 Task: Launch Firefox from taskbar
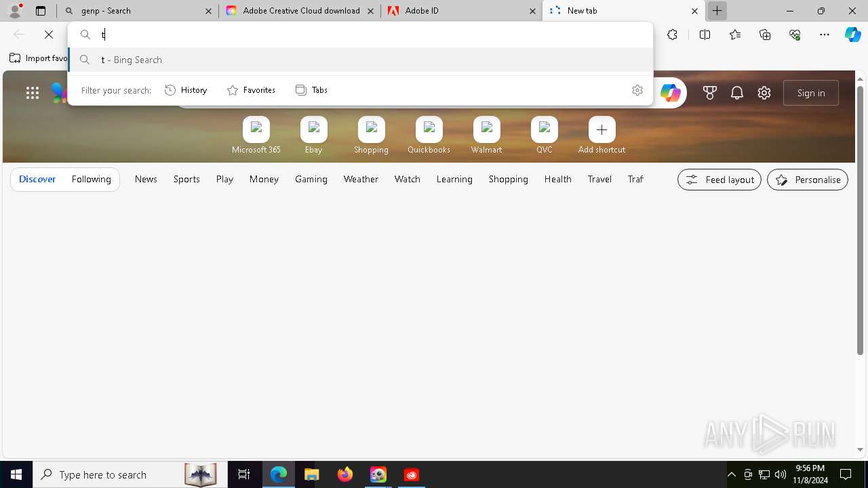click(345, 474)
